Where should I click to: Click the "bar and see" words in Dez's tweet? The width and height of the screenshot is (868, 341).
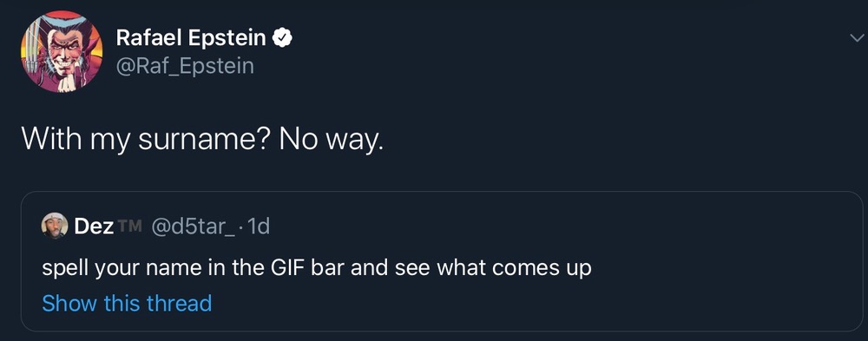tap(370, 267)
